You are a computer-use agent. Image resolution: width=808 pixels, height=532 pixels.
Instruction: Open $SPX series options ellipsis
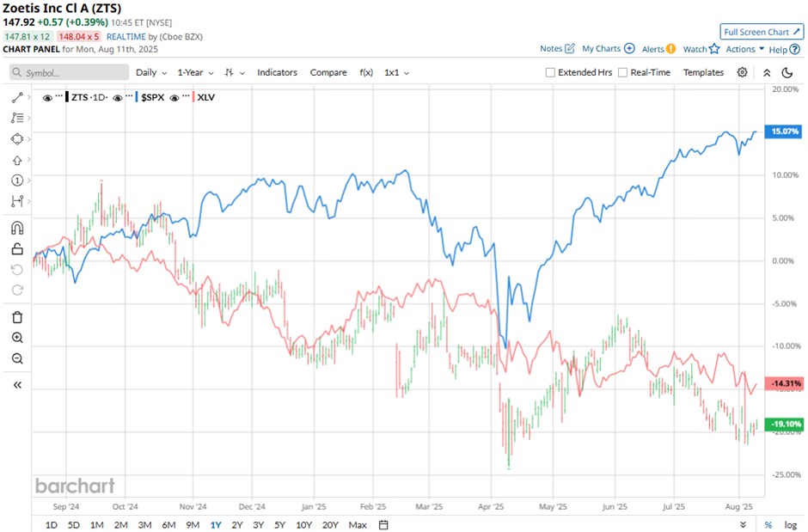[129, 96]
